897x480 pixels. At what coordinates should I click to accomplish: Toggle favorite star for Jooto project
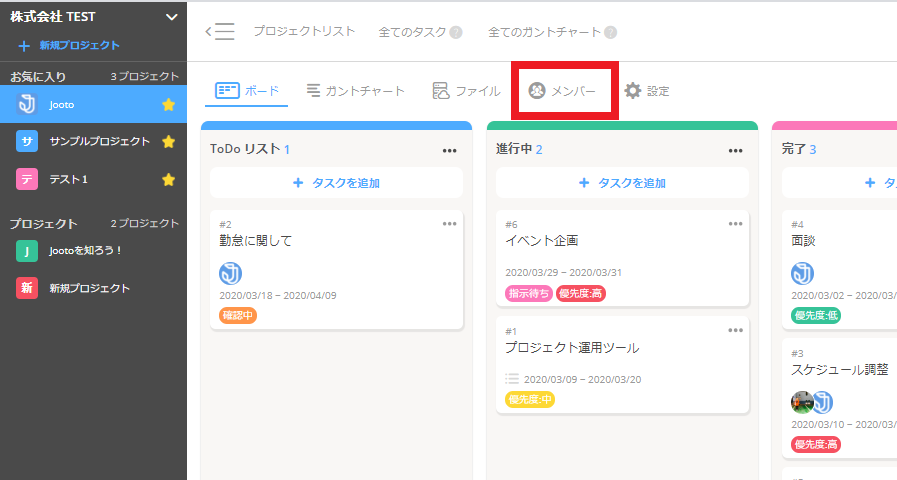pyautogui.click(x=168, y=104)
